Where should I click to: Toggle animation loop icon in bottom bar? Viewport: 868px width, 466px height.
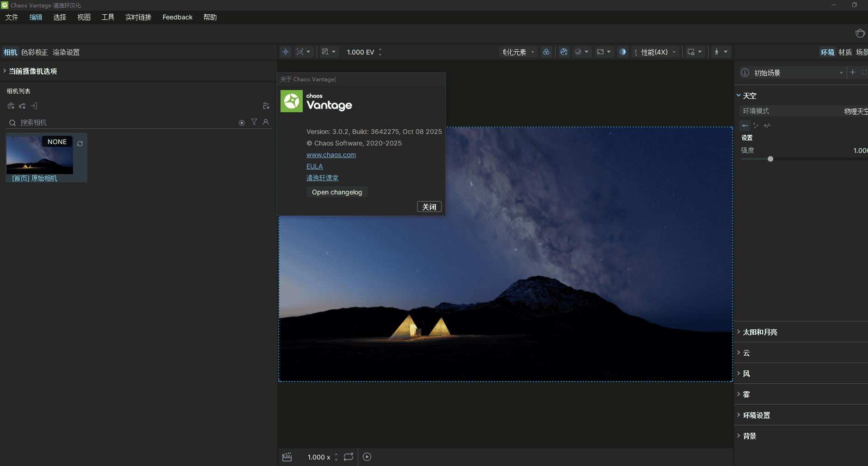pyautogui.click(x=348, y=457)
